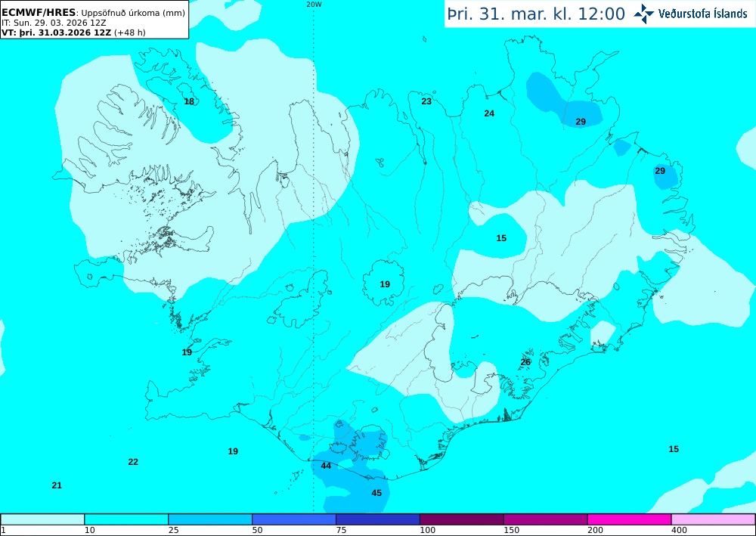Pick the bright cyan 10–25 mm legend swatch
Screen dimensions: 756x536
[x=126, y=519]
